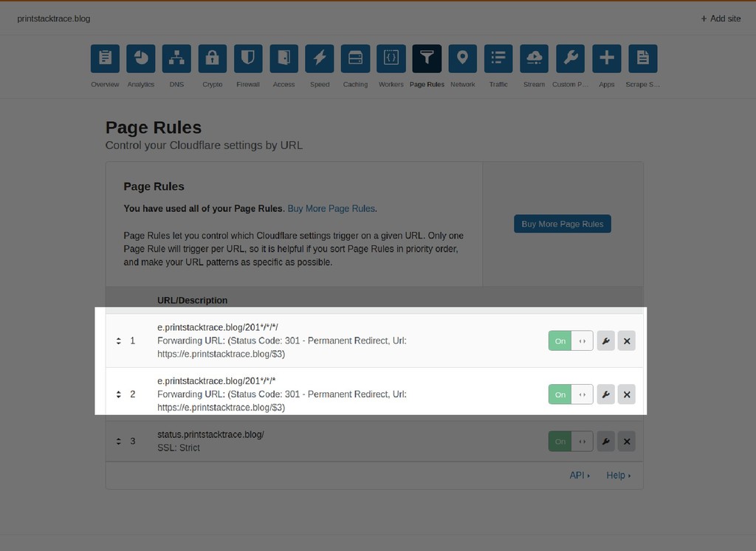The image size is (756, 551).
Task: Open the Firewall shield icon
Action: [248, 58]
